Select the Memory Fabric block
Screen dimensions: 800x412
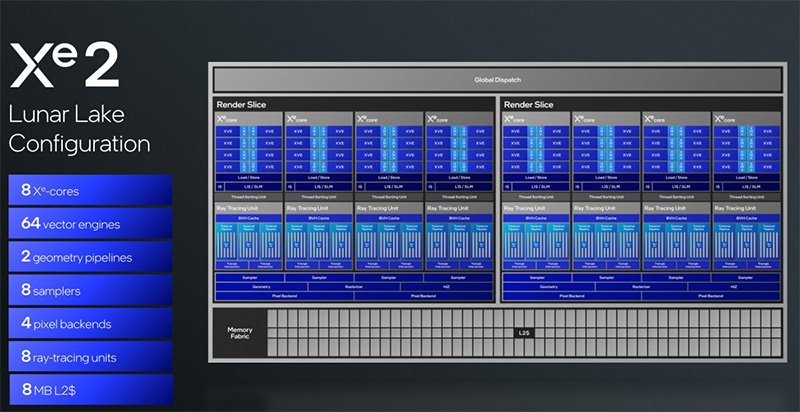pos(239,334)
